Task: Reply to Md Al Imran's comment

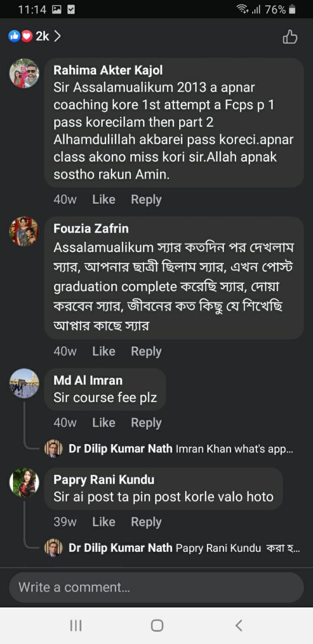Action: click(x=146, y=423)
